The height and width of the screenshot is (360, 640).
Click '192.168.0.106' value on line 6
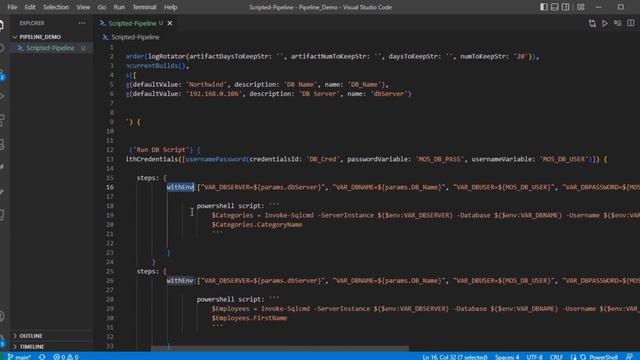[x=213, y=94]
